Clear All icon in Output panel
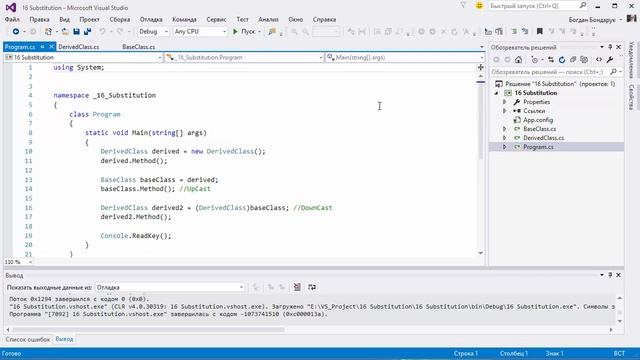 point(297,287)
